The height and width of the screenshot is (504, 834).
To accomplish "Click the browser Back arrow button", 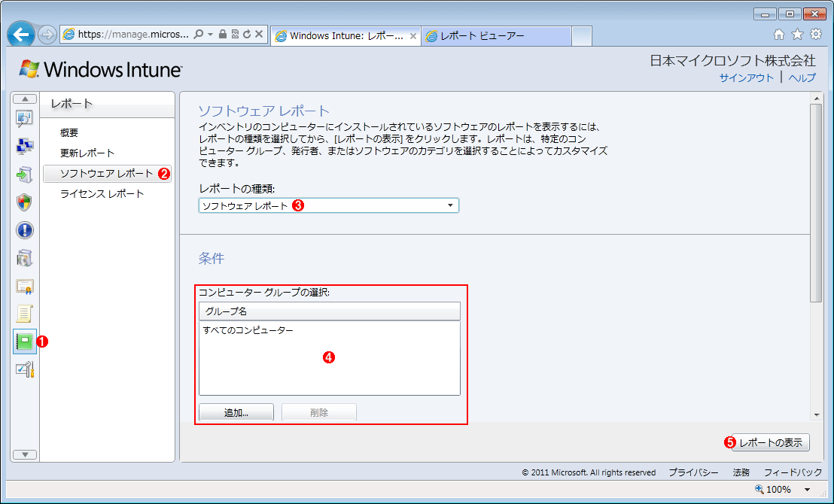I will (x=21, y=35).
